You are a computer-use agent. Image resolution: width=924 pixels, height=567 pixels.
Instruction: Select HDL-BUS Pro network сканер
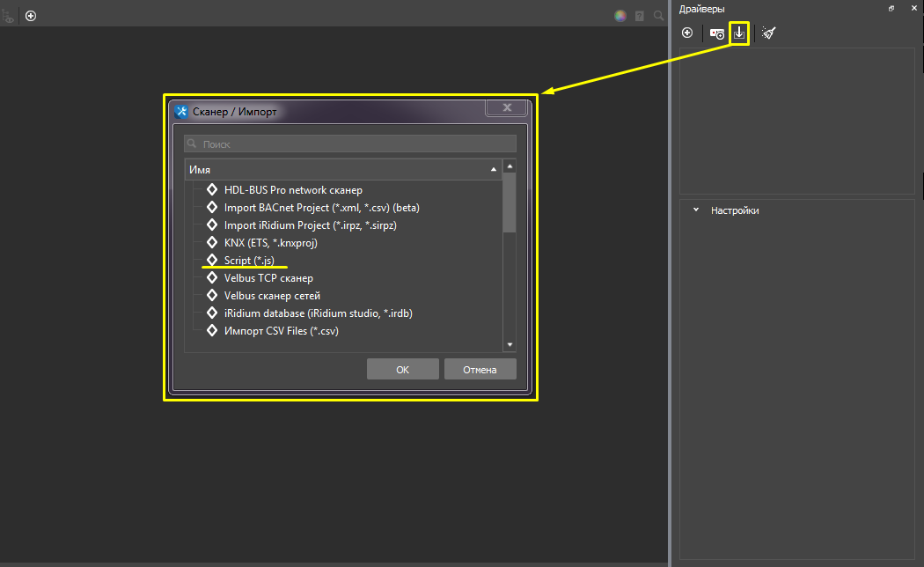tap(293, 190)
